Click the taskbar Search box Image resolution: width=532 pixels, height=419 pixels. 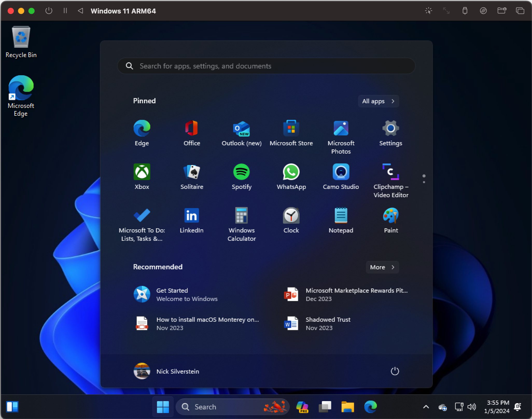coord(232,407)
